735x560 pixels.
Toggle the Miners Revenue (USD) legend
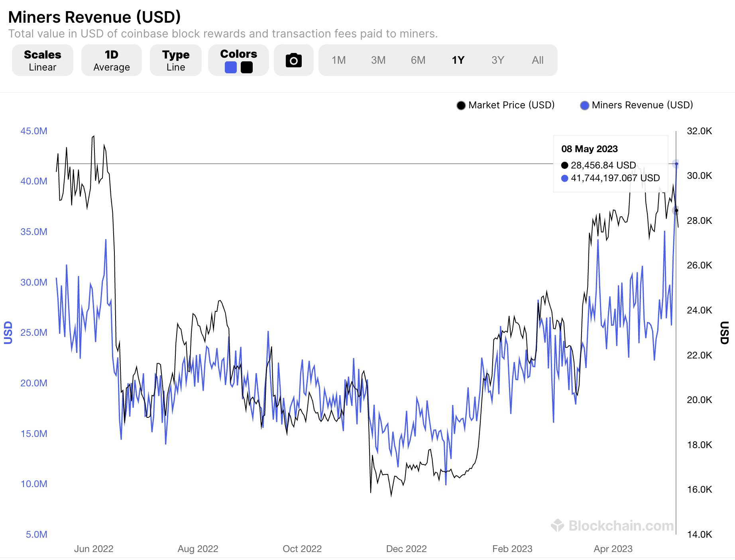click(x=637, y=105)
